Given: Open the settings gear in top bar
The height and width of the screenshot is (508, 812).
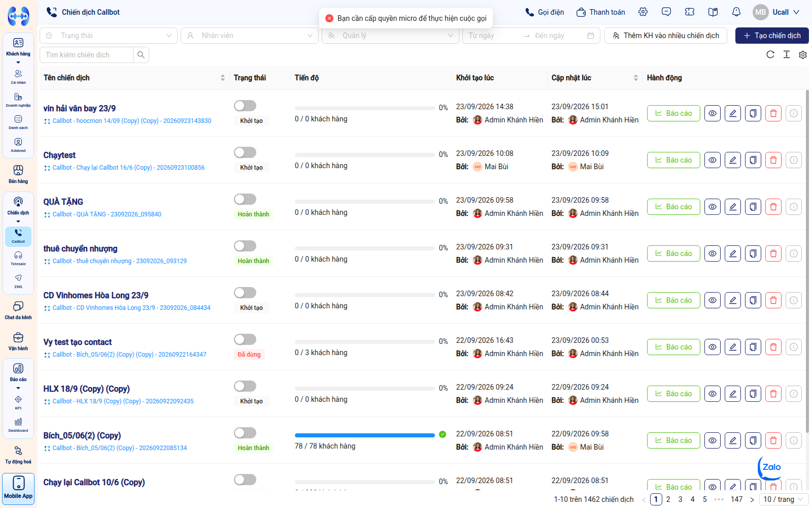Looking at the screenshot, I should point(643,12).
